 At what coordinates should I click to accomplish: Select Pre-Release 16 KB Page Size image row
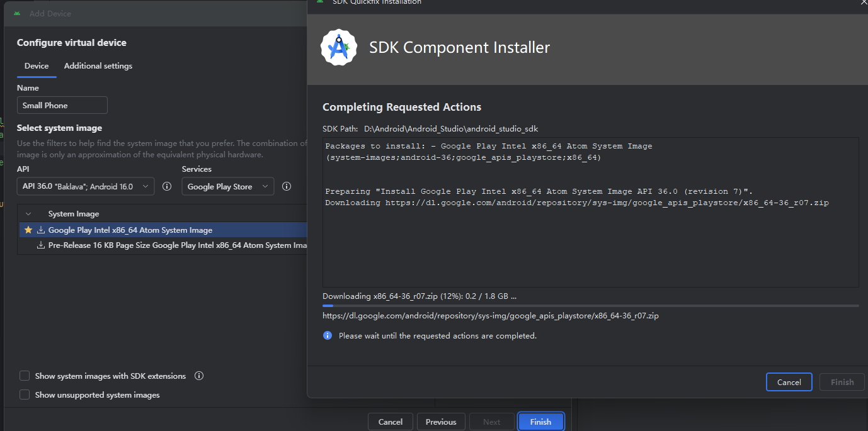point(163,245)
